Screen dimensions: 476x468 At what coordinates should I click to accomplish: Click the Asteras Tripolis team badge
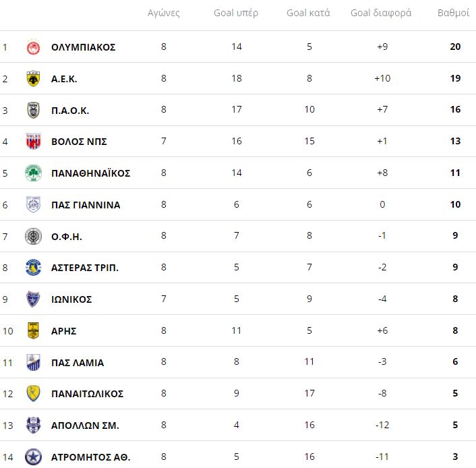(33, 268)
